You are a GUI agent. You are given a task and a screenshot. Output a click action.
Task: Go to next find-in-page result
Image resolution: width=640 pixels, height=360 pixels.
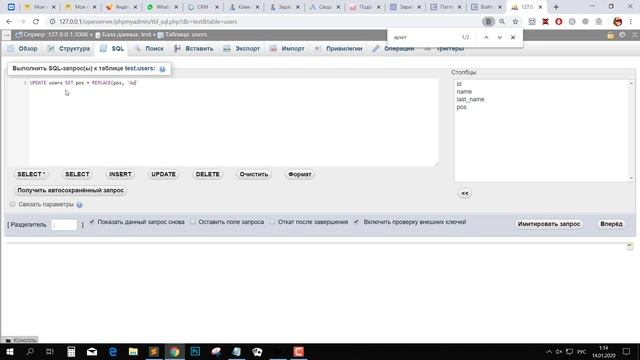click(x=500, y=37)
